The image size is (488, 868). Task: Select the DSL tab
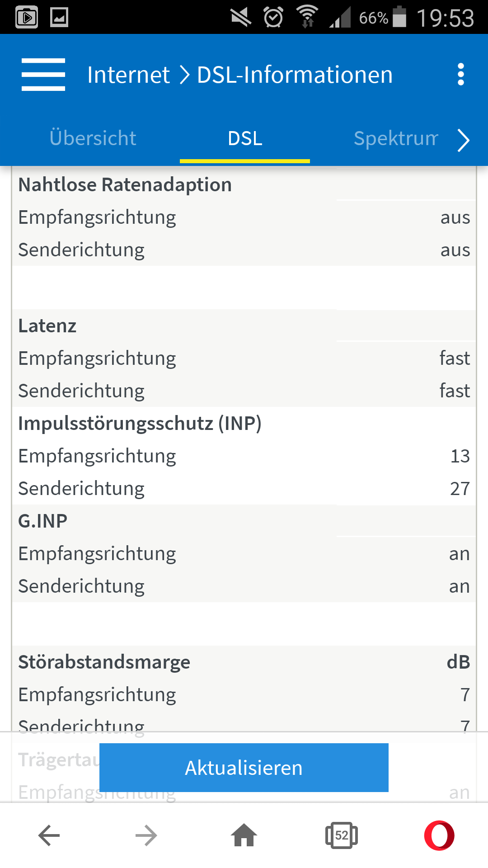(x=245, y=138)
